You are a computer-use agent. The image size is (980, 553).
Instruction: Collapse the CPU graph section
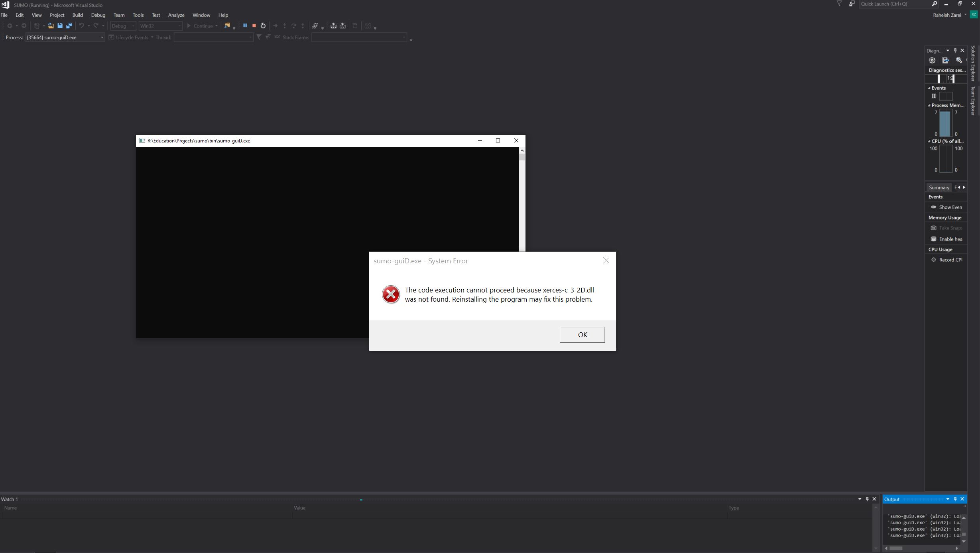pyautogui.click(x=929, y=141)
